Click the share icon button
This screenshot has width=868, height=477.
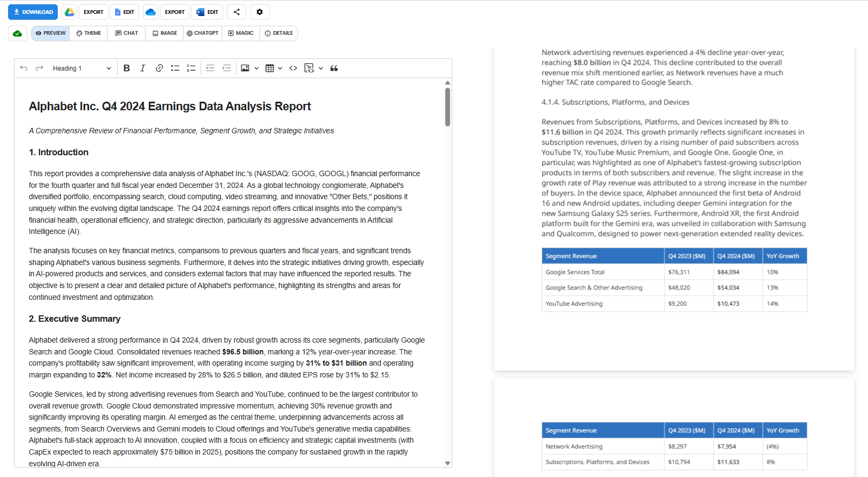(x=237, y=12)
